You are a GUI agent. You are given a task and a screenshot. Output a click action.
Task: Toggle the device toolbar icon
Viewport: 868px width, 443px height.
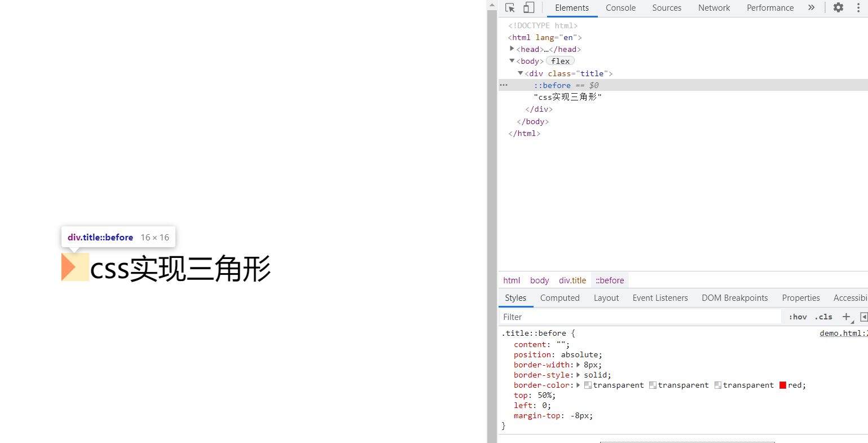point(528,7)
